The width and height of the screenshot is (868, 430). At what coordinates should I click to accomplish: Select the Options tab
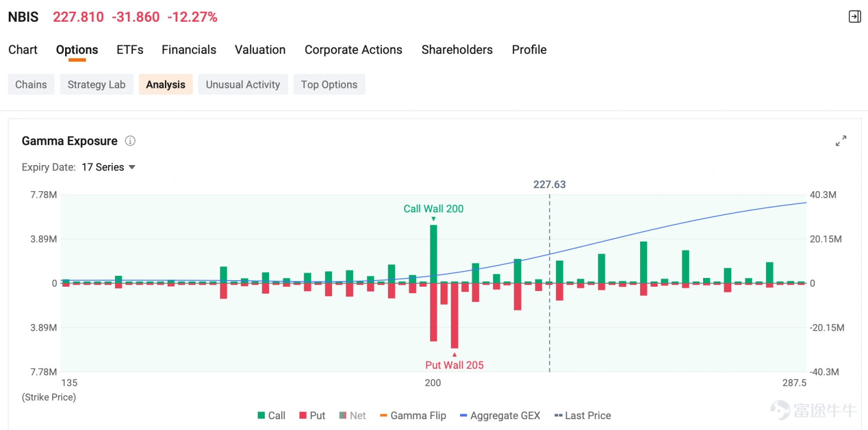point(77,50)
